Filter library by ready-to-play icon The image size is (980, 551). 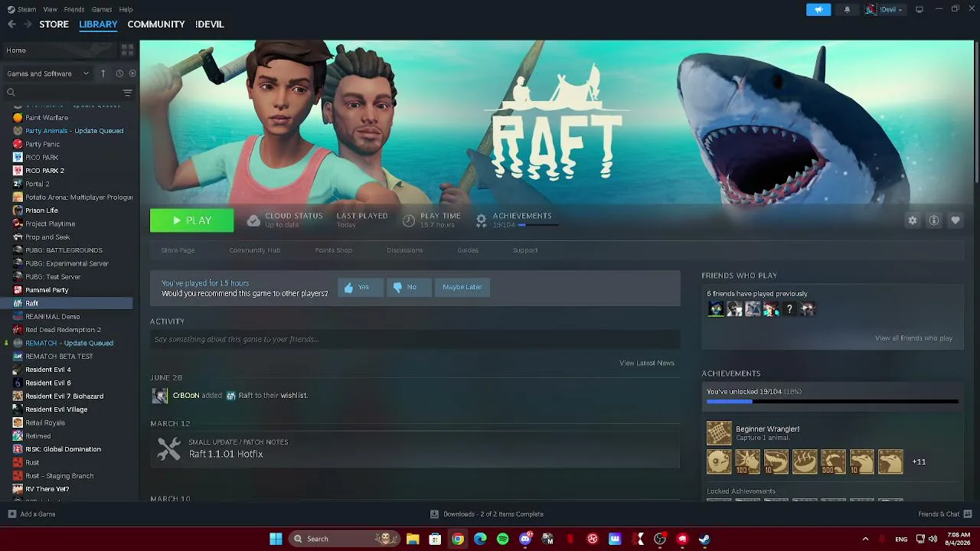(132, 73)
